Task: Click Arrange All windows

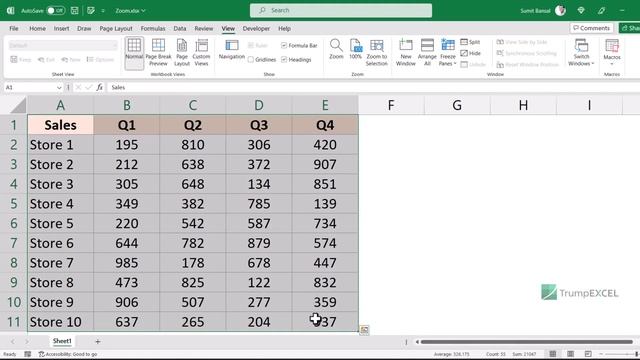Action: coord(427,52)
